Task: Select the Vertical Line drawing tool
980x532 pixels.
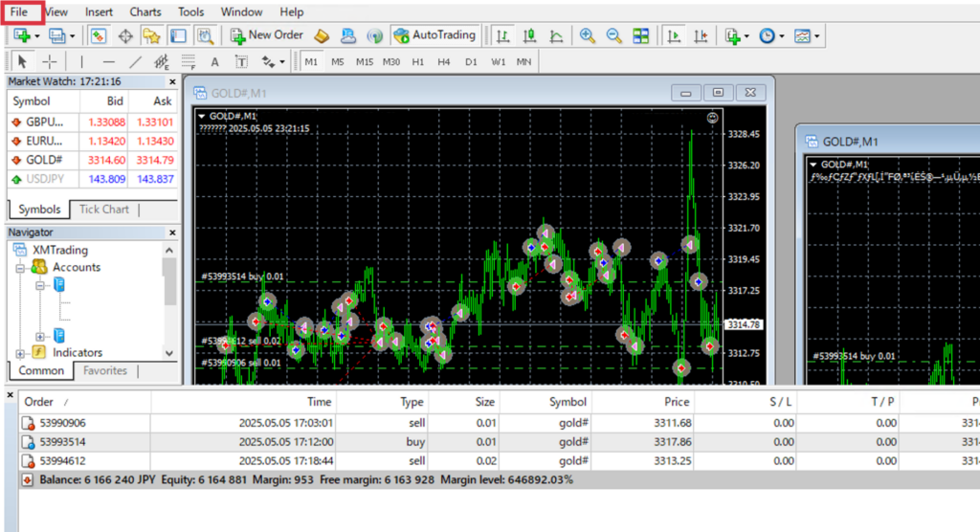Action: [x=82, y=61]
